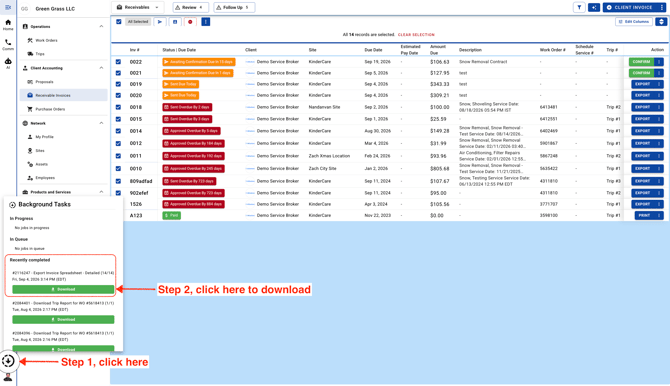This screenshot has width=670, height=386.
Task: Click the send selected invoices arrow icon
Action: [x=160, y=22]
